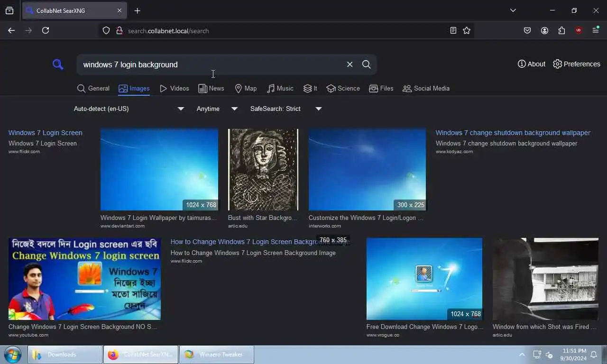Open the Customize Windows 7 Login/Logon thumbnail
This screenshot has height=364, width=607.
(x=367, y=169)
